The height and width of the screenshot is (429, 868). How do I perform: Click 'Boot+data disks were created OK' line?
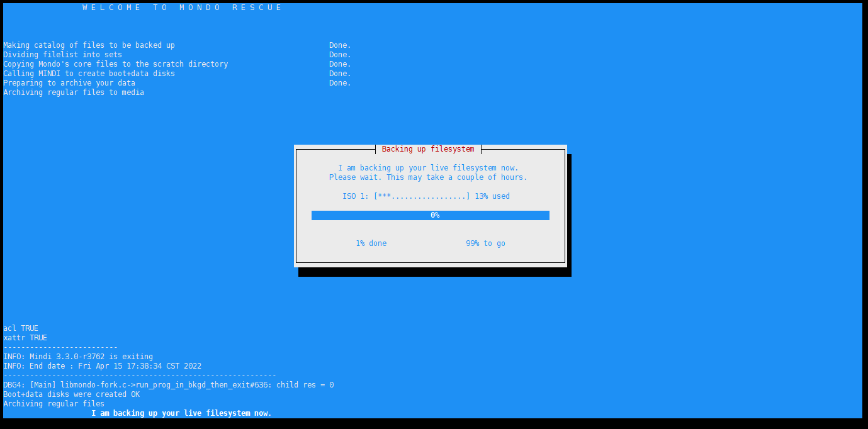pyautogui.click(x=71, y=394)
